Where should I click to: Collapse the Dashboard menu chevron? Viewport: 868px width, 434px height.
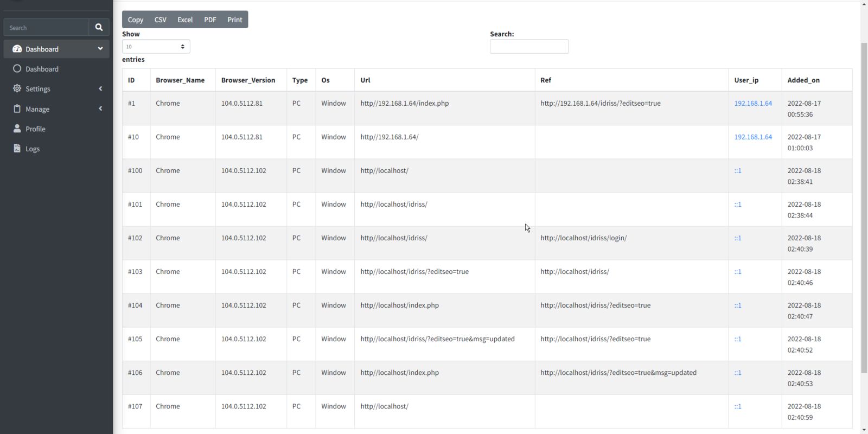pyautogui.click(x=100, y=49)
